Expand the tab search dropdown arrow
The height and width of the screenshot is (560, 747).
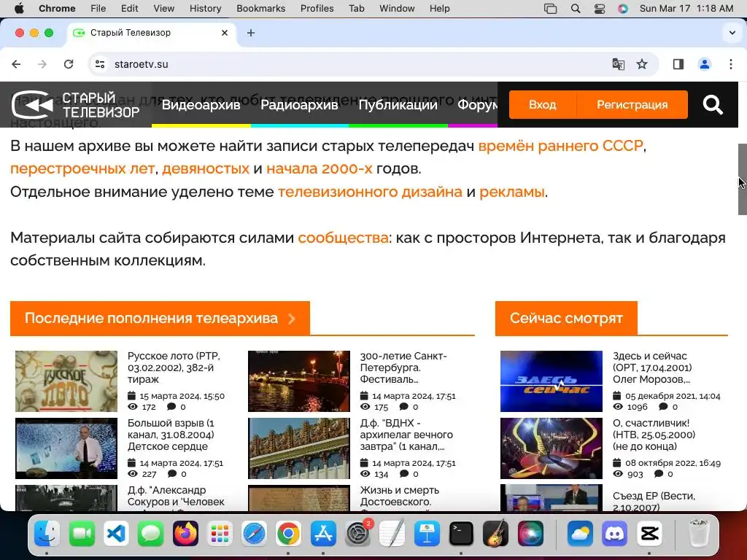(x=732, y=33)
